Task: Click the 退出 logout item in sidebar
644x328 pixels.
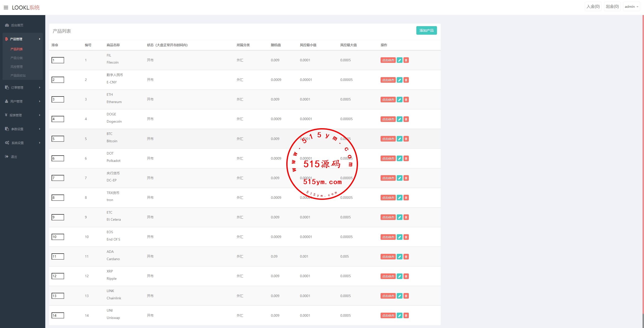Action: [14, 157]
